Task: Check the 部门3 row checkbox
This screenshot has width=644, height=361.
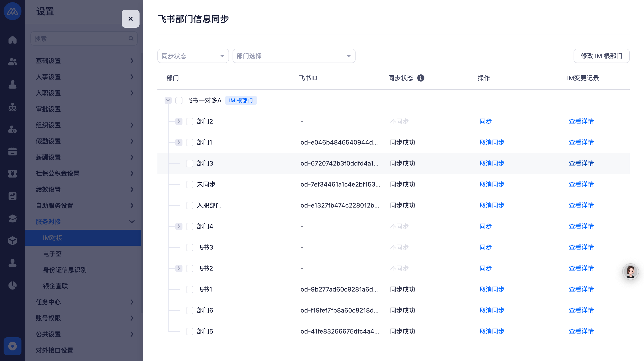Action: click(189, 163)
